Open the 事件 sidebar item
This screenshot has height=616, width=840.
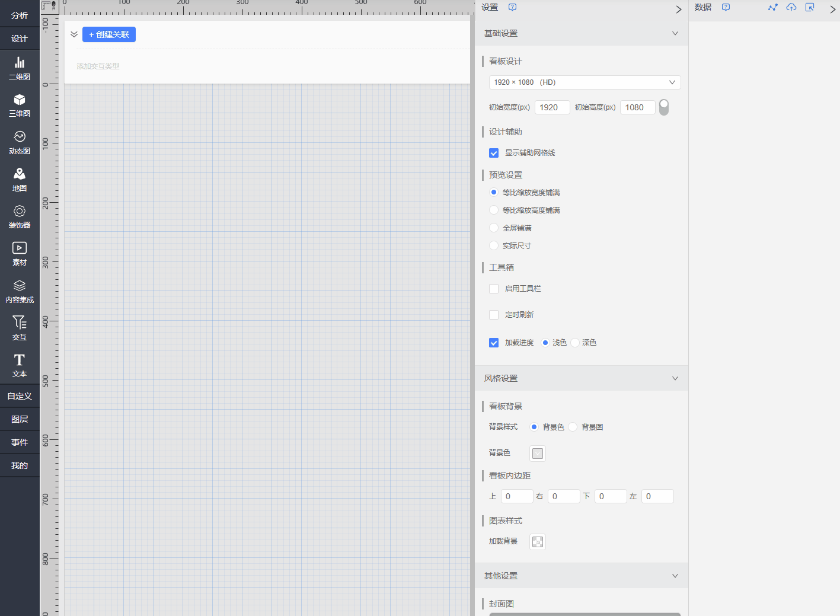(x=20, y=442)
